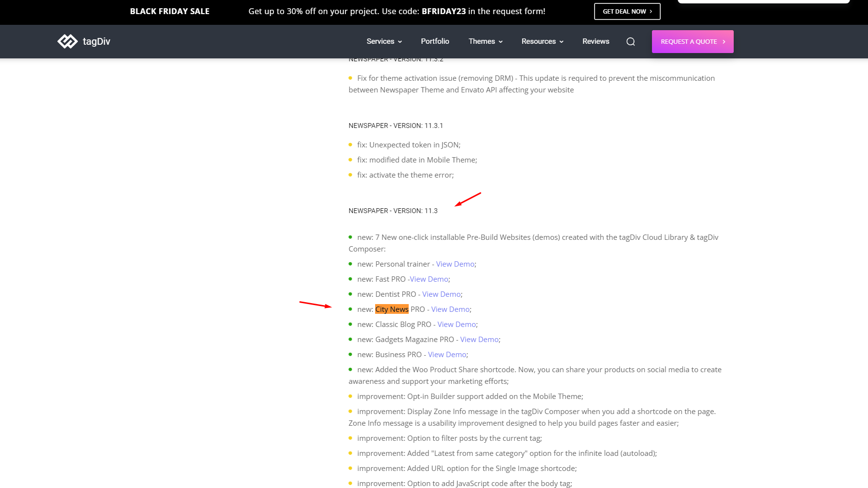Open View Demo for Gadgets Magazine PRO
The image size is (868, 488).
coord(479,339)
